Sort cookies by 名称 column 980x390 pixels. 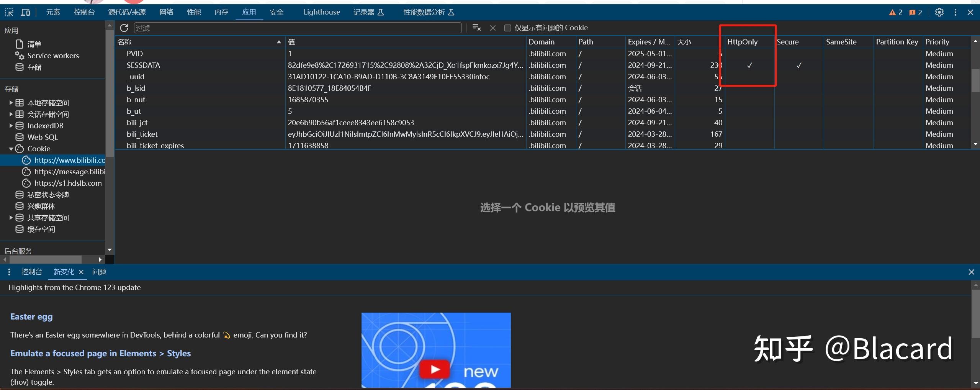point(200,42)
